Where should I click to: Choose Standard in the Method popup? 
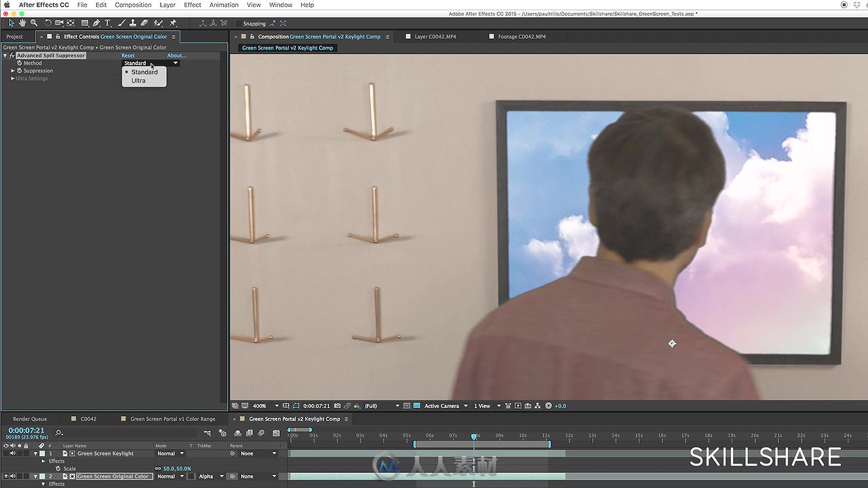pos(144,72)
